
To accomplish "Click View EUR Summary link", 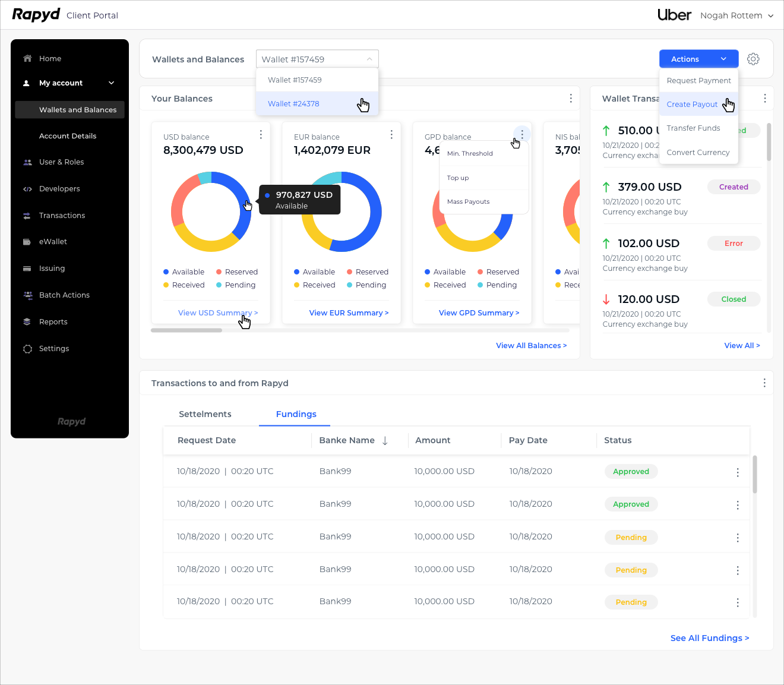I will [349, 313].
